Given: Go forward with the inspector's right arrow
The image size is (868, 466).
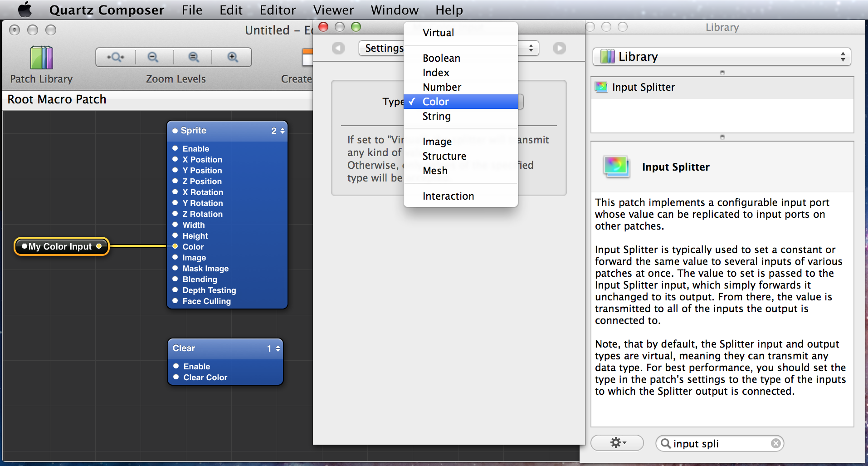Looking at the screenshot, I should tap(560, 48).
